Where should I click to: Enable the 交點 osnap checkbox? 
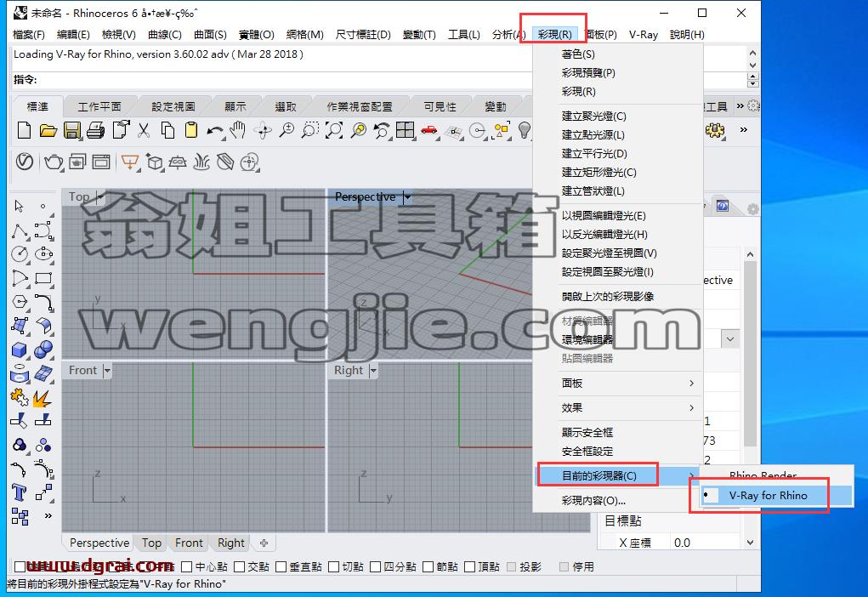(x=239, y=567)
